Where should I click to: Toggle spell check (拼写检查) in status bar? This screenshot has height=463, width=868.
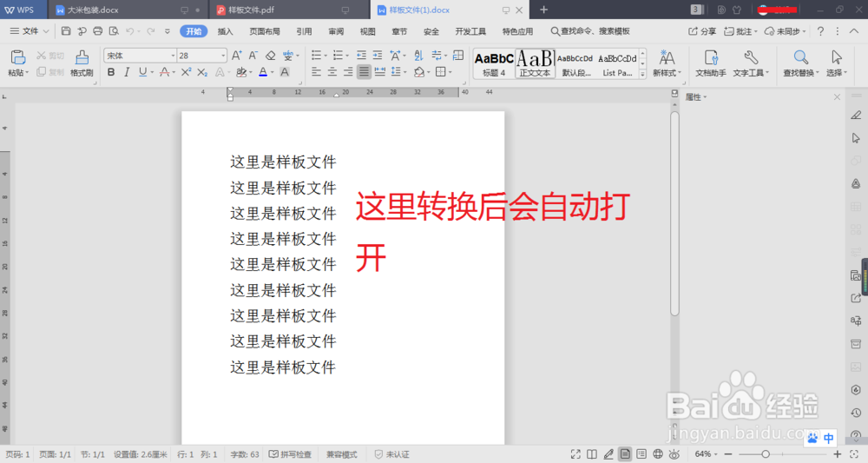[x=290, y=454]
